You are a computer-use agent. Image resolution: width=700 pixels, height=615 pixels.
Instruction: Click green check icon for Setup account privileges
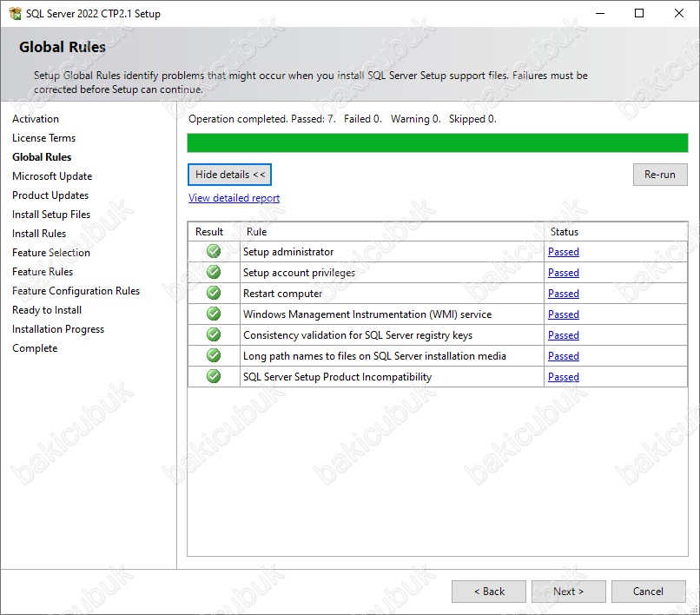click(x=214, y=272)
